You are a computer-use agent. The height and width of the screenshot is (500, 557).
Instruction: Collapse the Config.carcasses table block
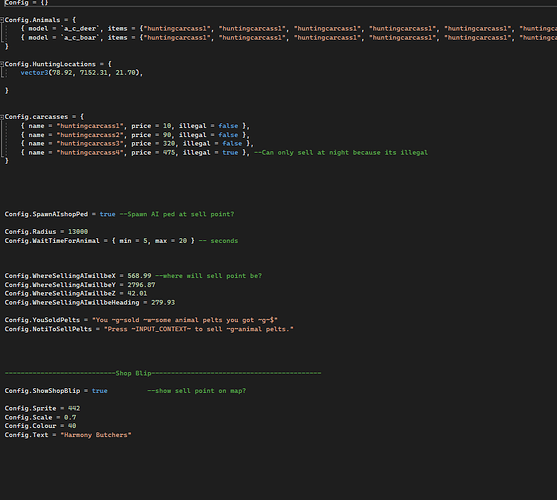(x=2, y=117)
